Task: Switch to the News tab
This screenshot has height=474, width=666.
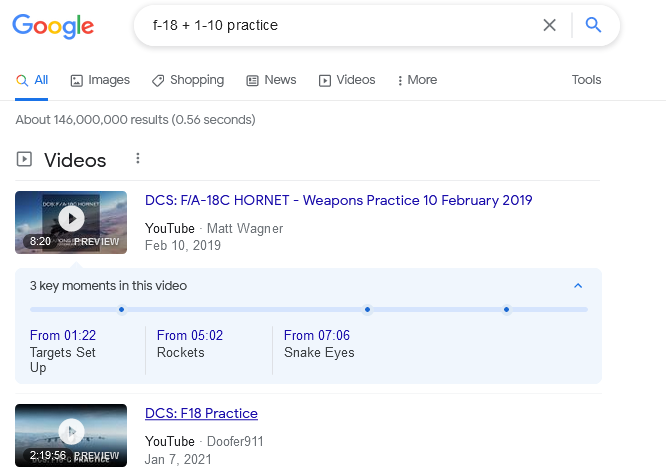Action: pos(271,80)
